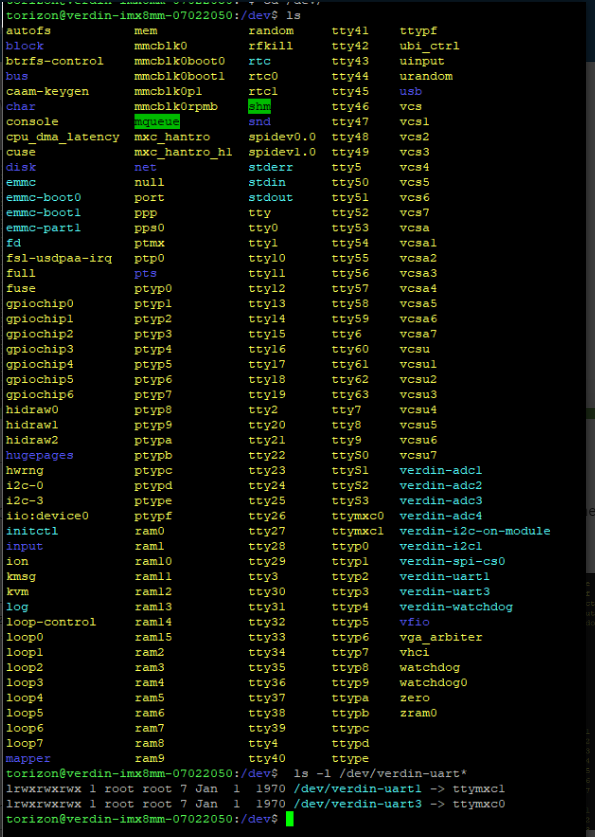Click the 'ram9' entry
The height and width of the screenshot is (837, 595).
150,759
